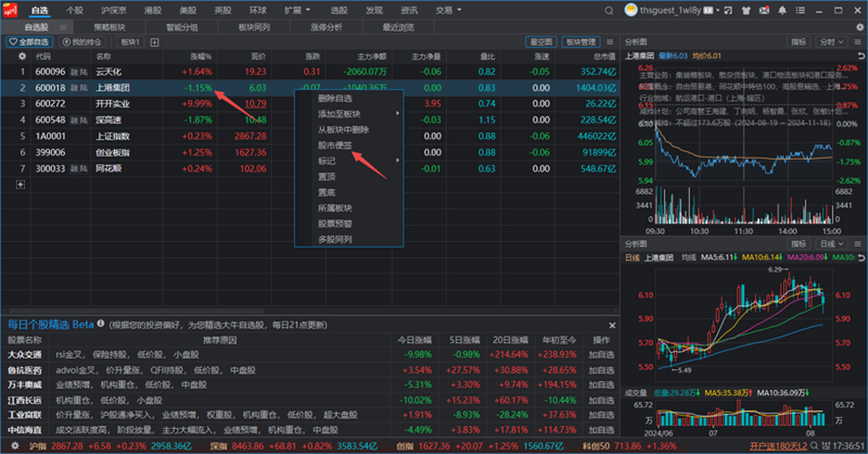Viewport: 868px width, 454px height.
Task: Open hamburger menu beside 板块管理
Action: (x=610, y=42)
